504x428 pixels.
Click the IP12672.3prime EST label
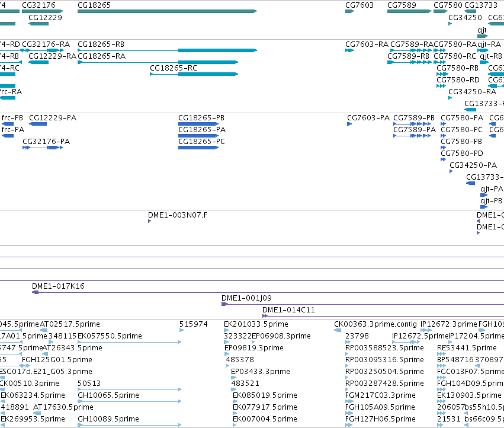coord(449,324)
